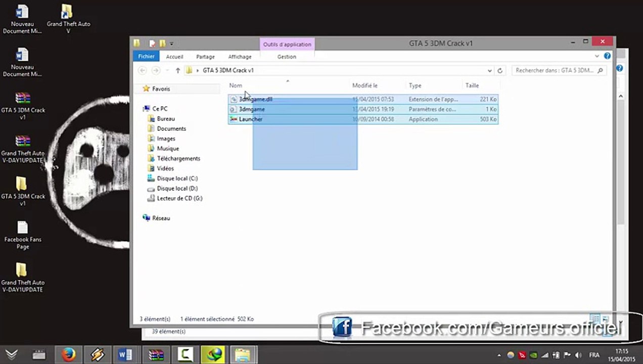Click the New folder quick access icon
643x364 pixels.
click(162, 43)
